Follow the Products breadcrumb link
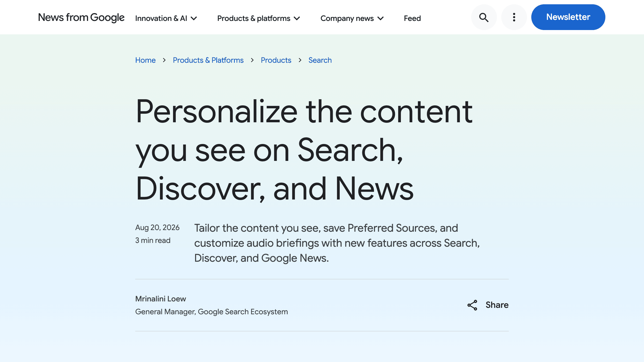This screenshot has width=644, height=362. (x=276, y=60)
